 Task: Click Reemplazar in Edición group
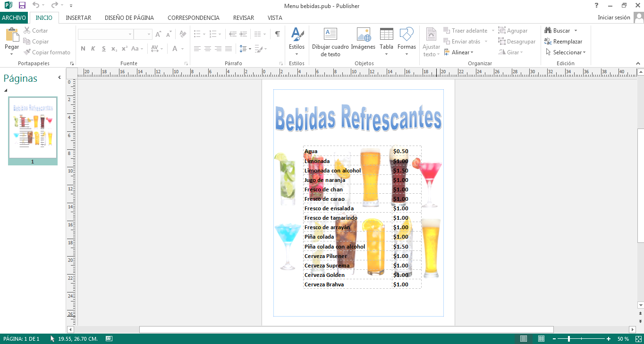(563, 42)
